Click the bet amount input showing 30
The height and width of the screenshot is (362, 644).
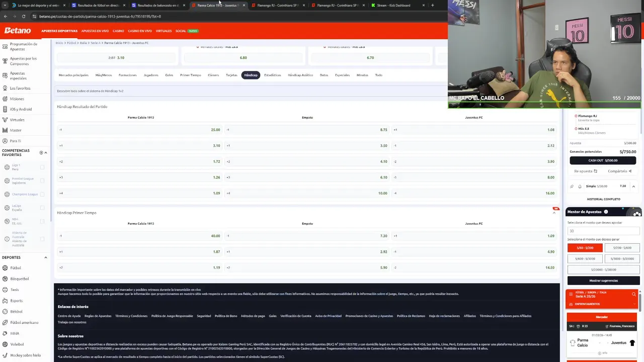point(603,231)
